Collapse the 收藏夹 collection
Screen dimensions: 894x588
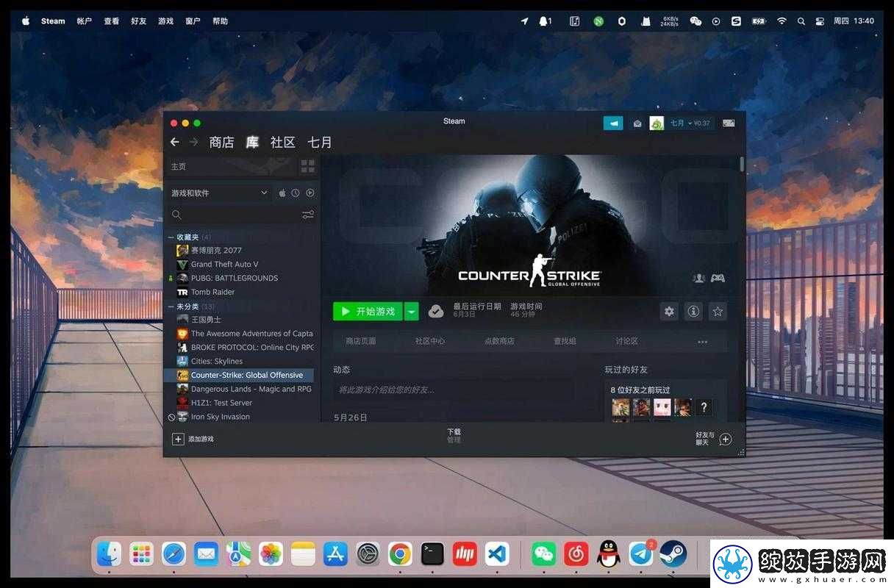click(171, 237)
